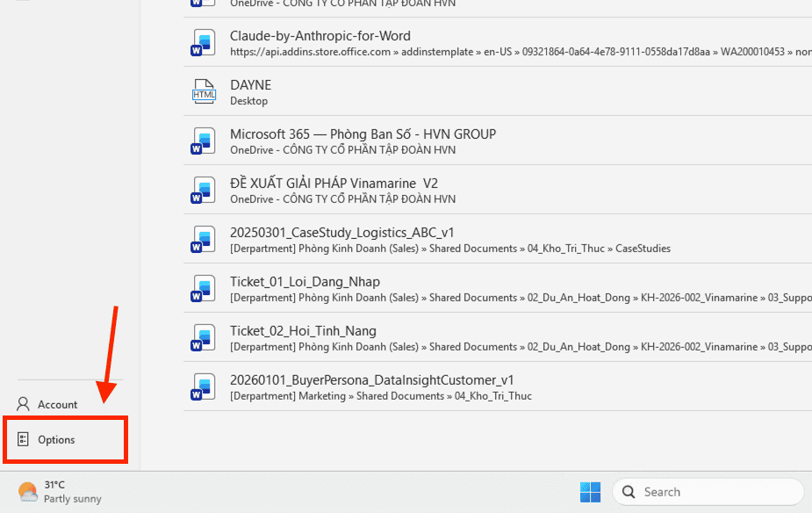Click the OneDrive path under ĐỀ XUẤT GIẢI PHÁP Vinamarine
This screenshot has width=812, height=513.
pyautogui.click(x=343, y=199)
